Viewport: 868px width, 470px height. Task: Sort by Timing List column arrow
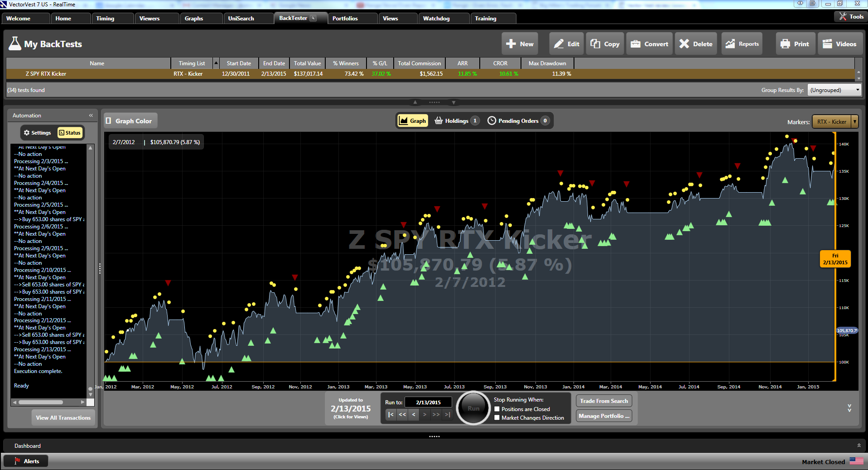[x=216, y=63]
